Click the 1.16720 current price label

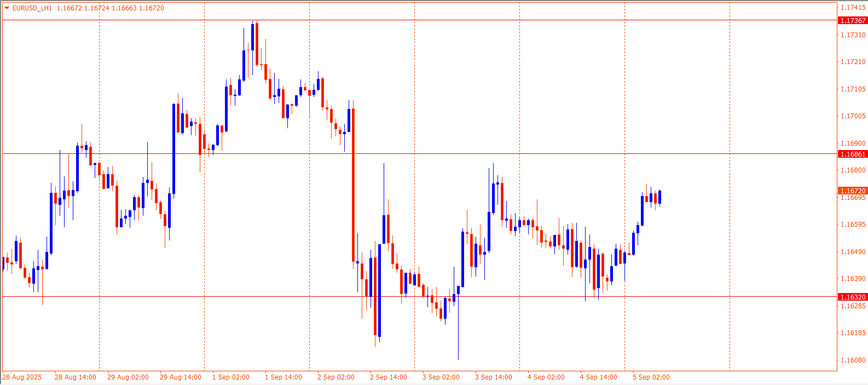[853, 191]
